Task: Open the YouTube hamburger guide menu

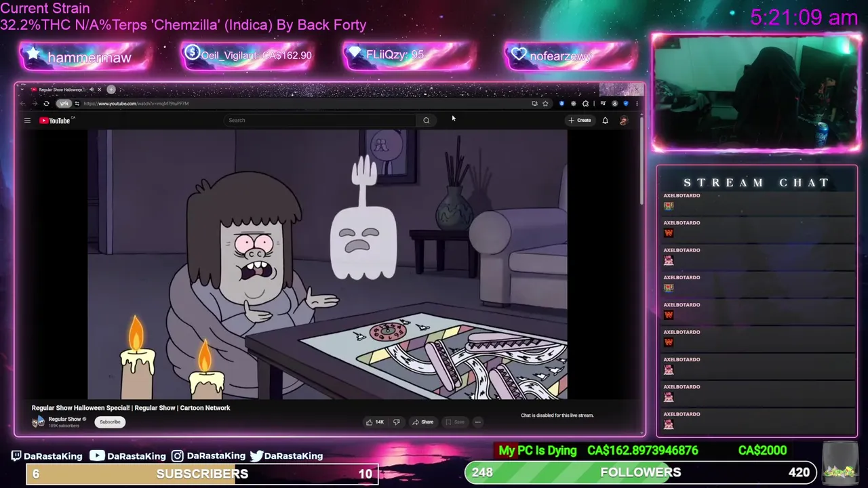Action: click(27, 121)
